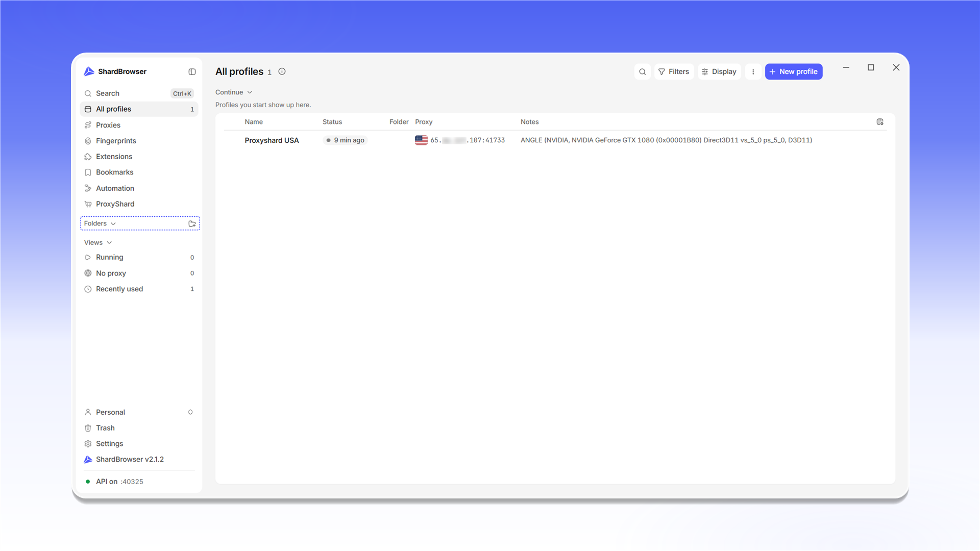Open Search in the sidebar
The height and width of the screenshot is (551, 980).
[x=139, y=93]
